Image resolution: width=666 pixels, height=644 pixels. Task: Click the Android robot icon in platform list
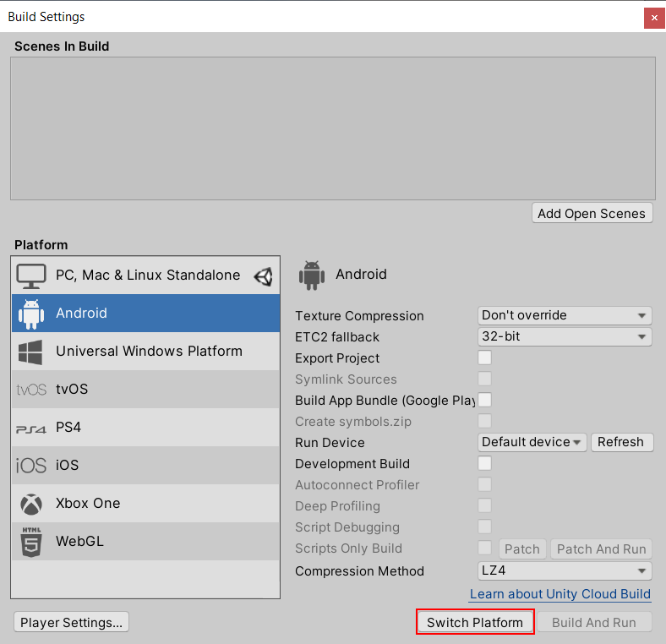pos(31,314)
